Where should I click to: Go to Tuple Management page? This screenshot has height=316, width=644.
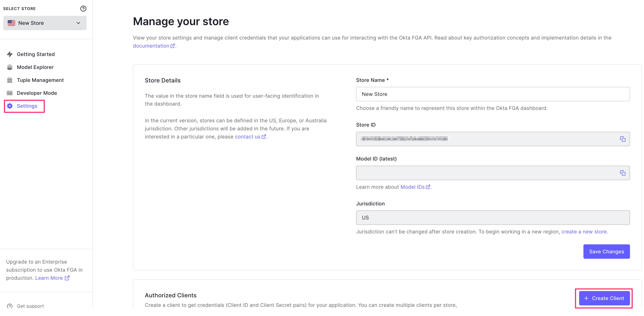pyautogui.click(x=40, y=80)
